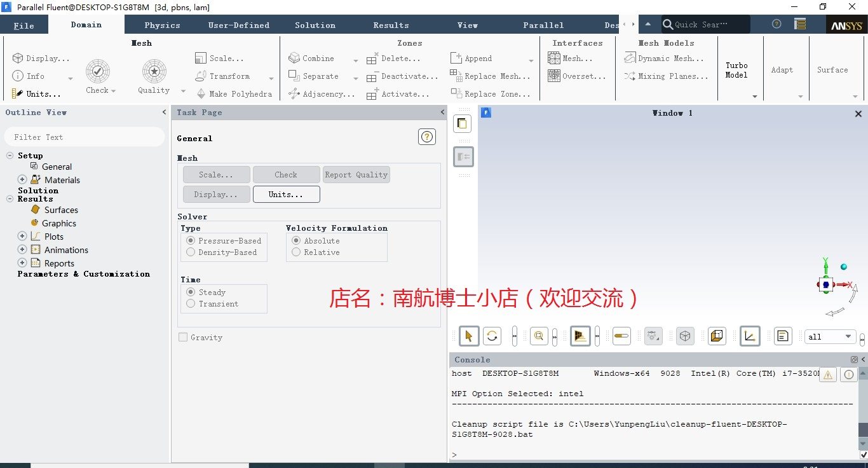Screen dimensions: 868x468
Task: Click the Quick Search field
Action: point(705,25)
